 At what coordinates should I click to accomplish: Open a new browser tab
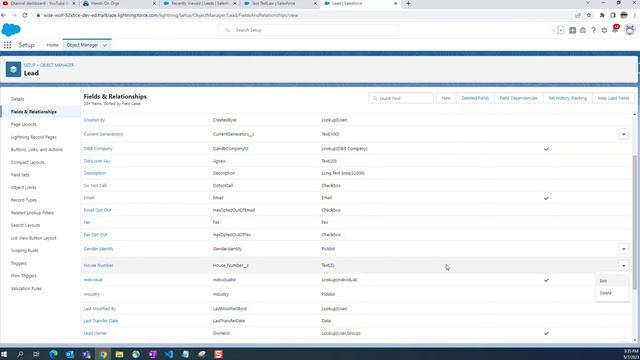tap(408, 4)
